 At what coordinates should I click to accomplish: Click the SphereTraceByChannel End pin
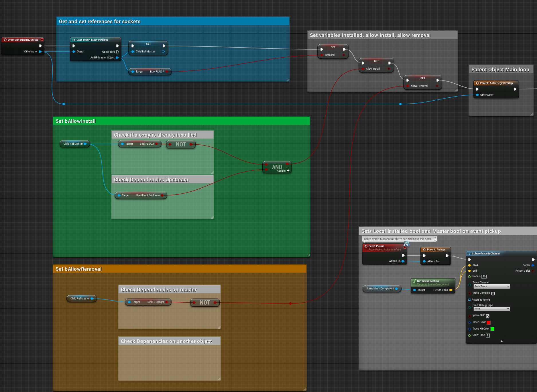[x=470, y=271]
